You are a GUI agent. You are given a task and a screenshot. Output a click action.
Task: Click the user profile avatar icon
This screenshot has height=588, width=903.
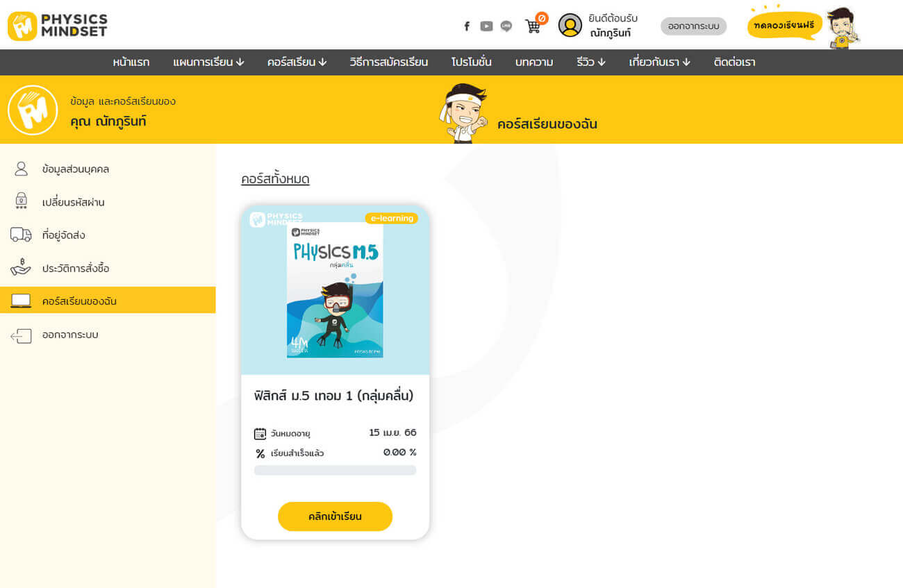[x=570, y=26]
